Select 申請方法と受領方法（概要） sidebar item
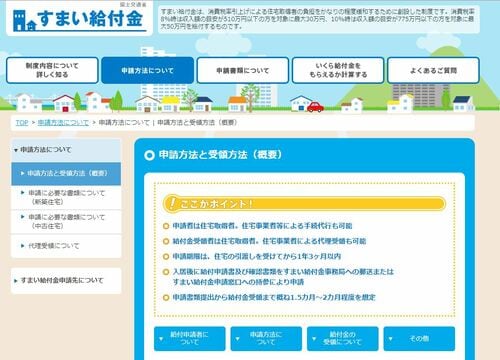 [66, 173]
